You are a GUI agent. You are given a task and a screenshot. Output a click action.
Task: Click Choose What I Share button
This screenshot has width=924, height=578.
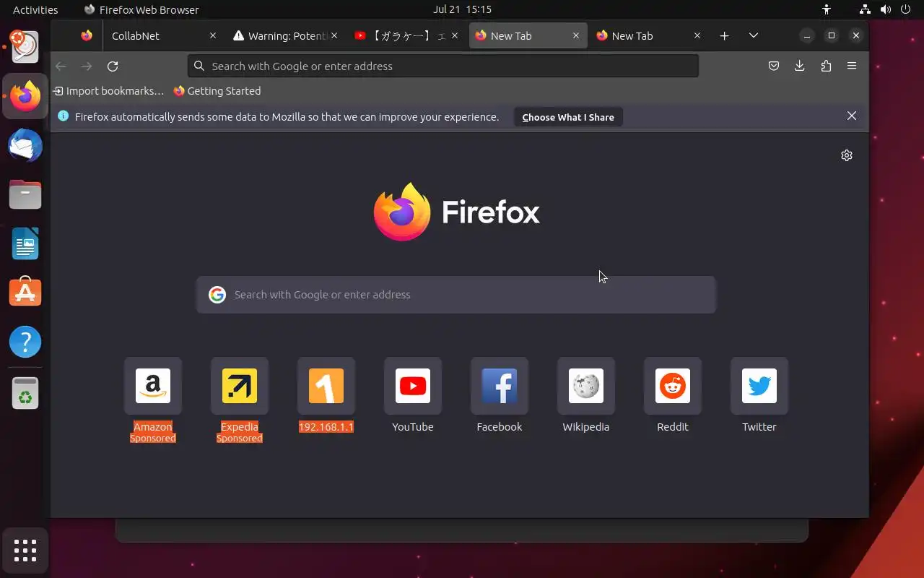(x=568, y=117)
